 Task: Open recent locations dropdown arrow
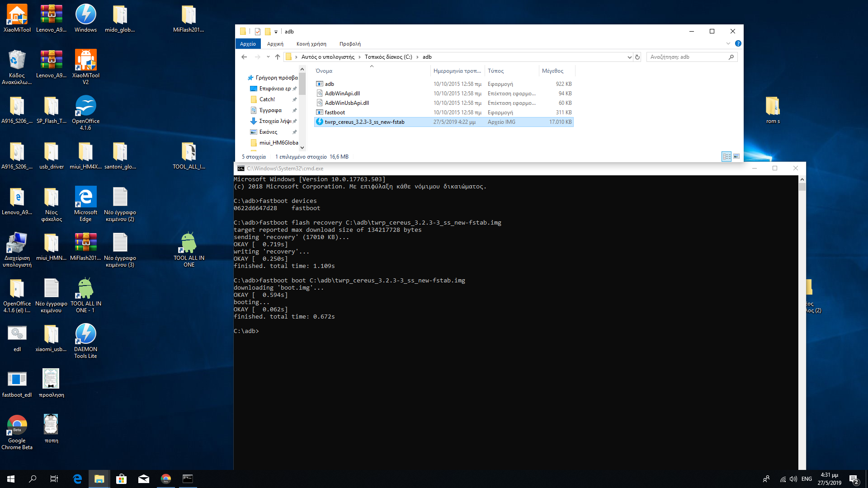point(268,57)
